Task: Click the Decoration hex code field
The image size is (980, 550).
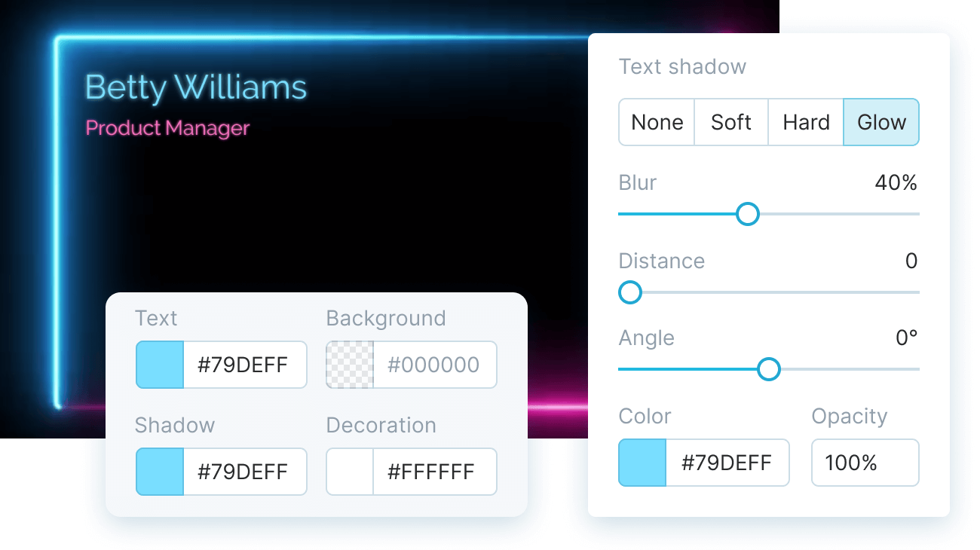Action: [434, 472]
